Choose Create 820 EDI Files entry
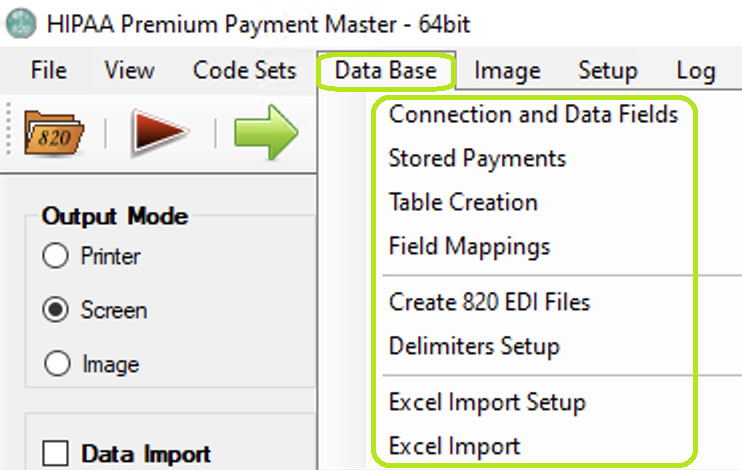 pyautogui.click(x=490, y=302)
